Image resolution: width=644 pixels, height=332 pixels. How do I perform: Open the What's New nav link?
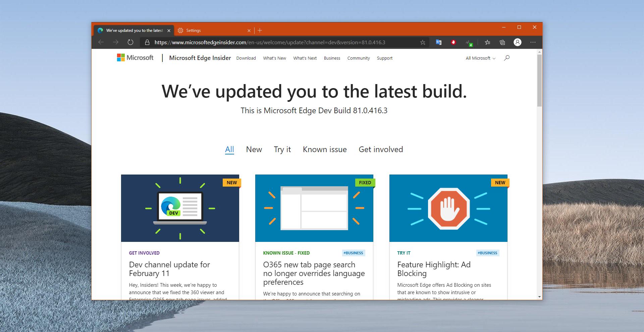coord(274,58)
